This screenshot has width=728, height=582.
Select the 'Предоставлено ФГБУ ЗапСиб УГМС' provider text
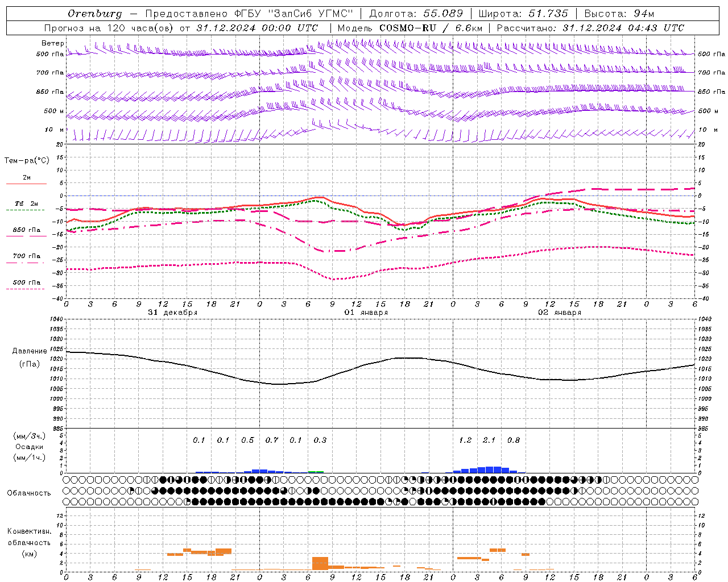(249, 14)
